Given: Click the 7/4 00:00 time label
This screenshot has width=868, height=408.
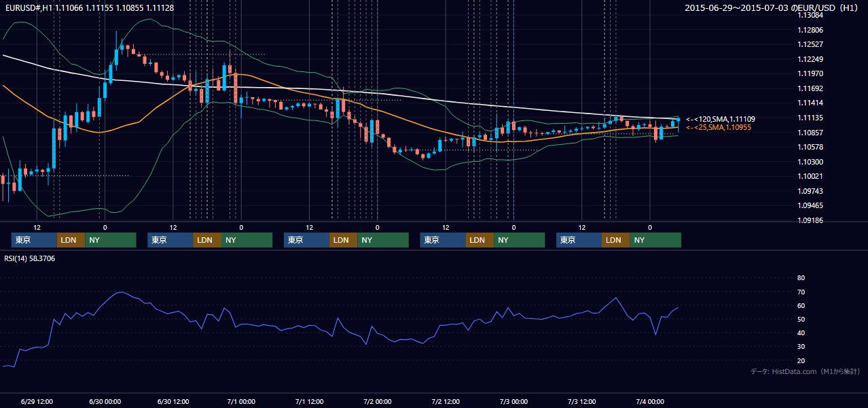Looking at the screenshot, I should pyautogui.click(x=650, y=402).
